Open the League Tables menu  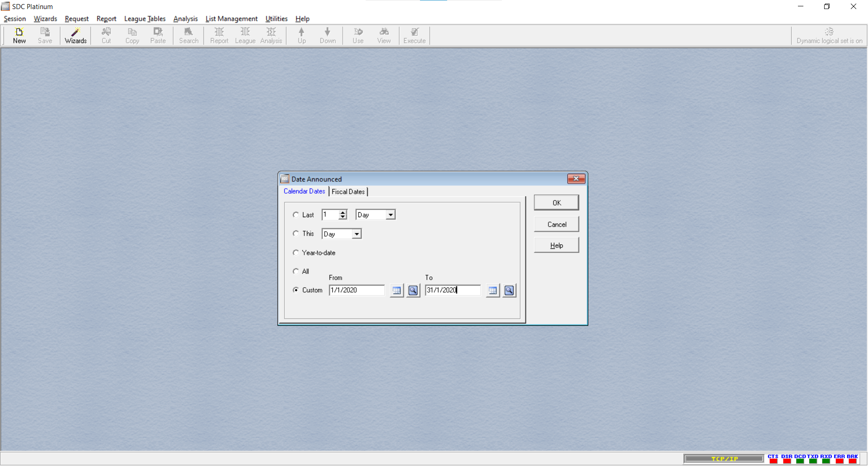tap(145, 19)
